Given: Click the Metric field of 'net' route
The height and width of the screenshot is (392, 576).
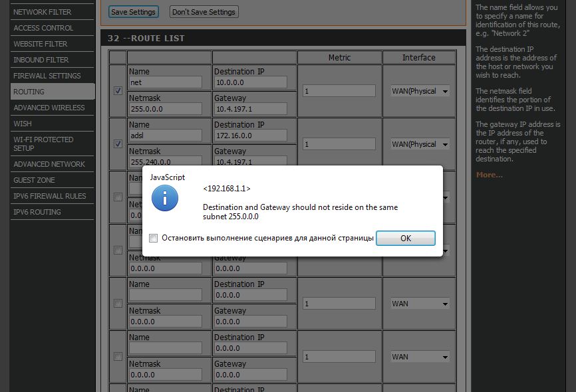Looking at the screenshot, I should pos(339,91).
